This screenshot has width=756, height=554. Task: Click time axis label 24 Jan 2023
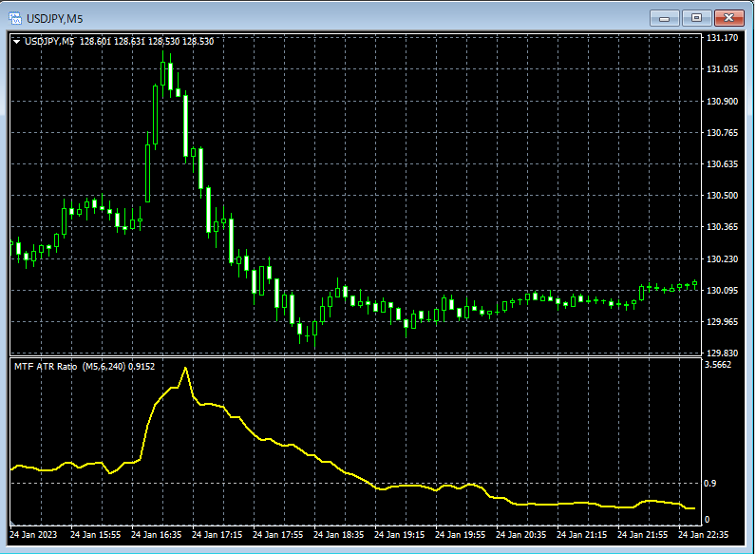click(x=33, y=535)
